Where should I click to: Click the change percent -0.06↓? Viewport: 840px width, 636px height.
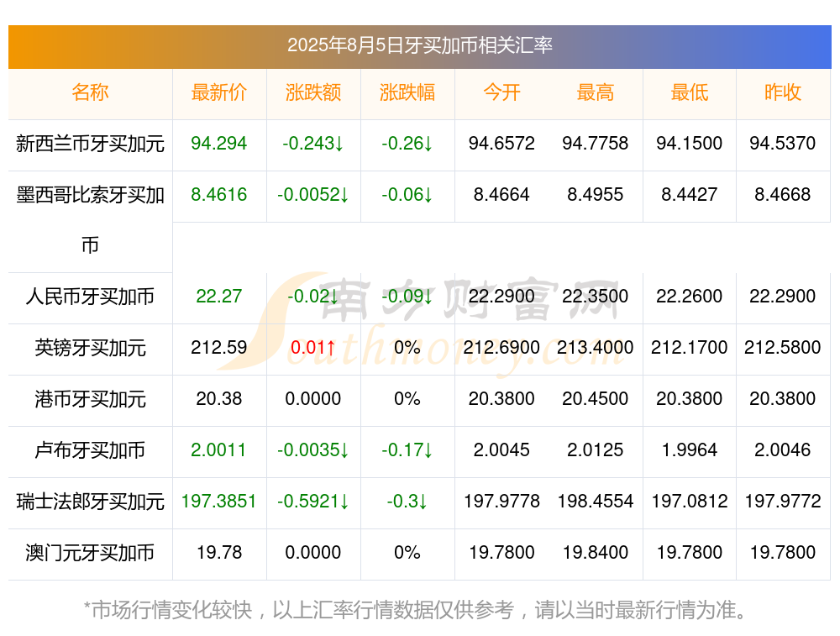coord(407,195)
